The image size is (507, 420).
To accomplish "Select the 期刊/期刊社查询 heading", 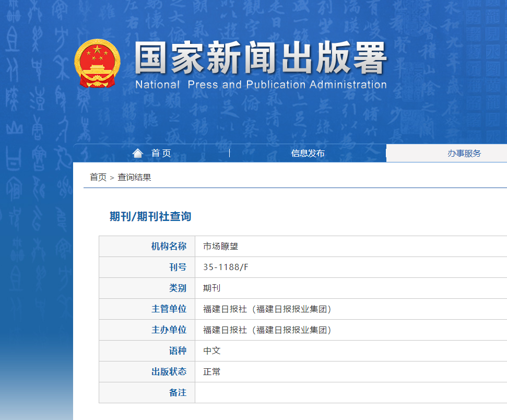I will point(150,216).
